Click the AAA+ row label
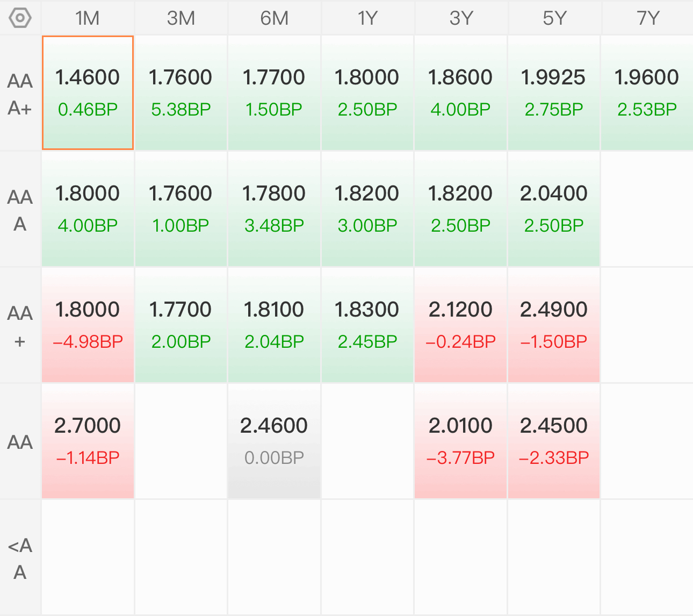This screenshot has width=693, height=616. [x=20, y=93]
